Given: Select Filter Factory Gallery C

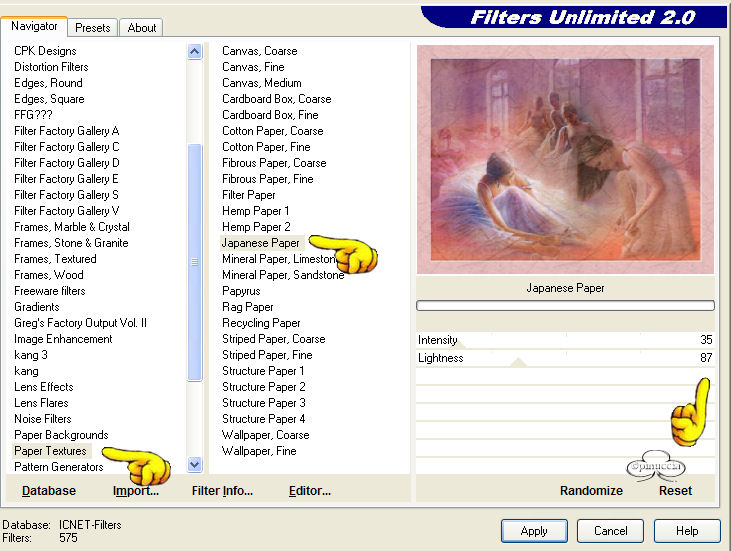Looking at the screenshot, I should (67, 147).
